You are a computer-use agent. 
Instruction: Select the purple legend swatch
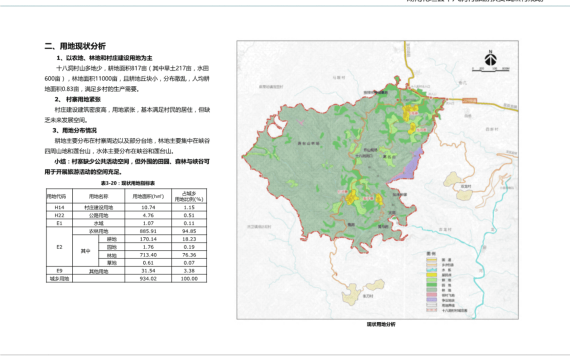pyautogui.click(x=431, y=300)
